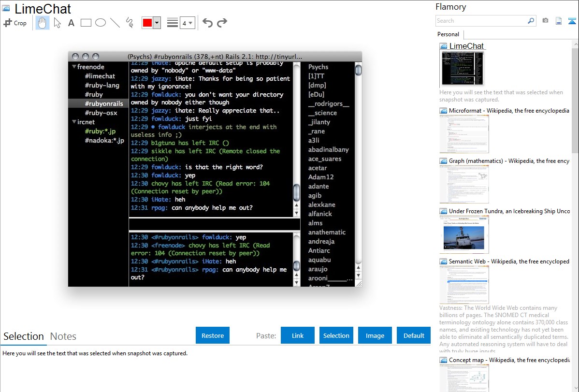Image resolution: width=579 pixels, height=392 pixels.
Task: Click the icon beside Semantic Web title
Action: [x=444, y=261]
